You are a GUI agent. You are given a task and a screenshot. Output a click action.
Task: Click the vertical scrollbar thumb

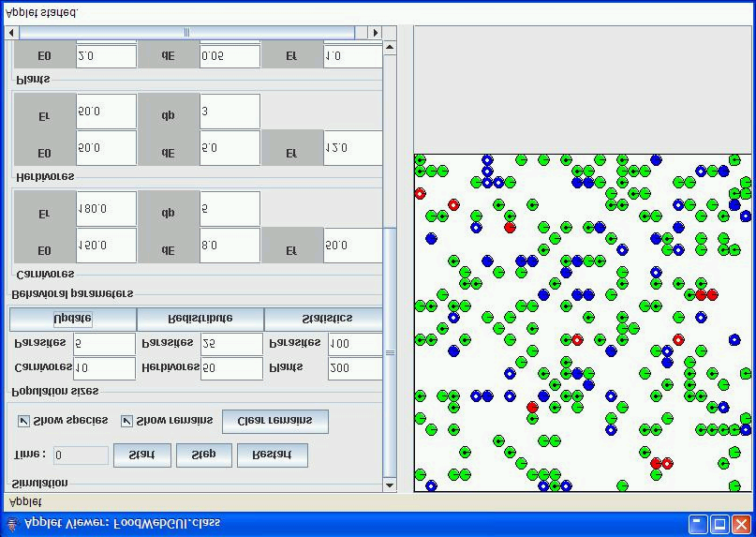pos(390,352)
